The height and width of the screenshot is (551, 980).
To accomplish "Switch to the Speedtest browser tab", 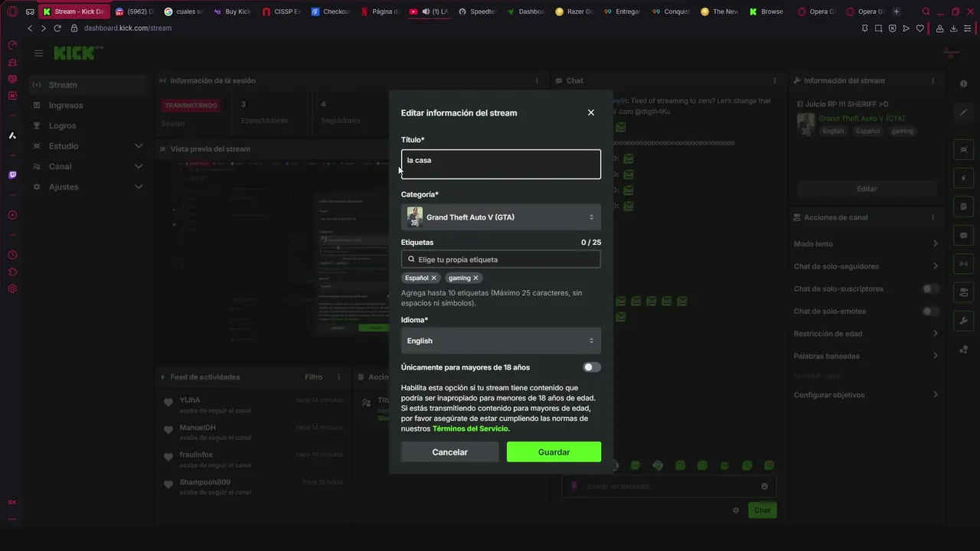I will coord(478,11).
